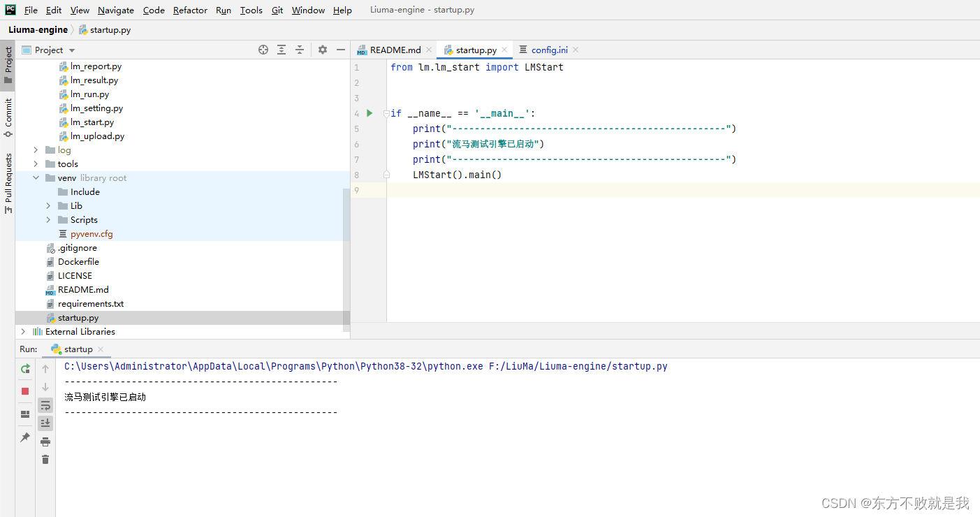980x517 pixels.
Task: Click the down stack trace arrow
Action: [x=45, y=386]
